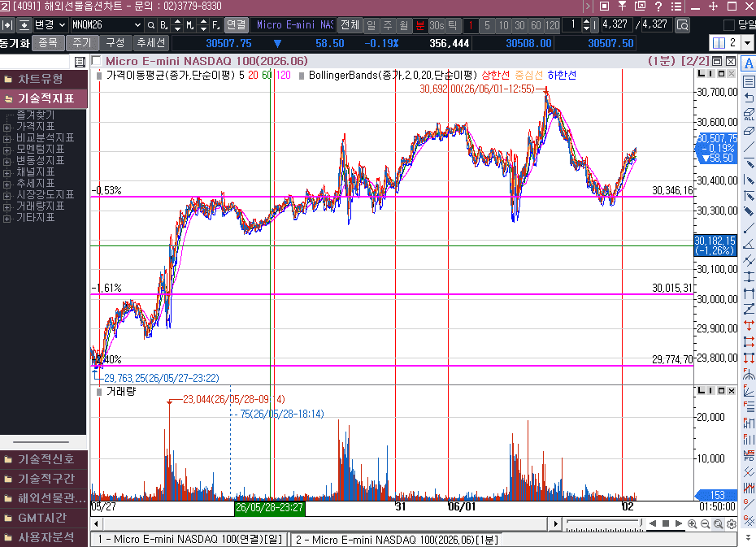Viewport: 756px width, 547px height.
Task: Check the box beside the Micro E-mini NASDAQ chart title
Action: [x=96, y=61]
